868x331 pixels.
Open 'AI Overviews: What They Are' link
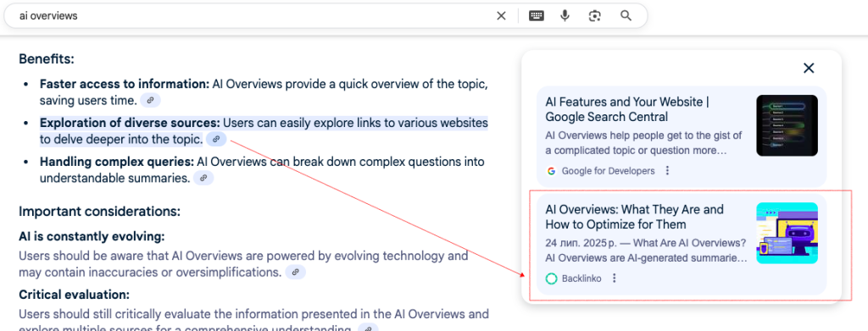(634, 218)
